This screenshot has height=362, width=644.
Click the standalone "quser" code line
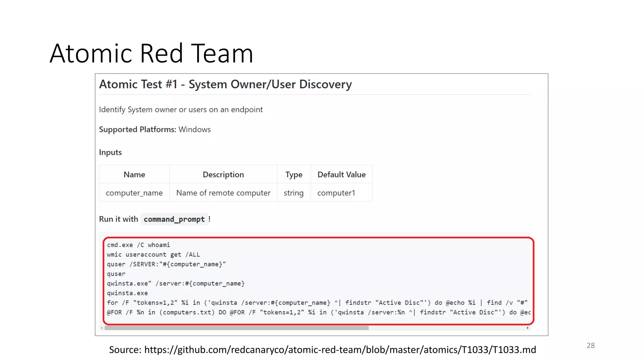[x=116, y=274]
